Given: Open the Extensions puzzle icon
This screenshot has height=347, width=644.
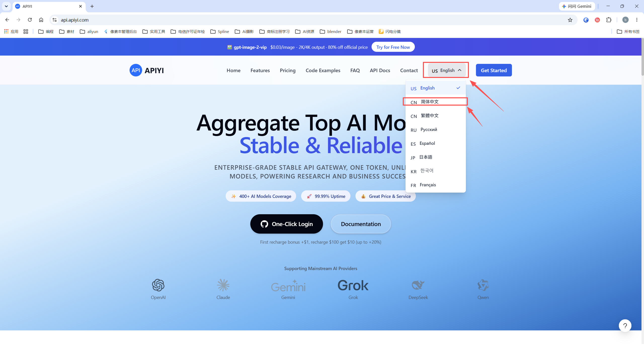Looking at the screenshot, I should coord(609,20).
